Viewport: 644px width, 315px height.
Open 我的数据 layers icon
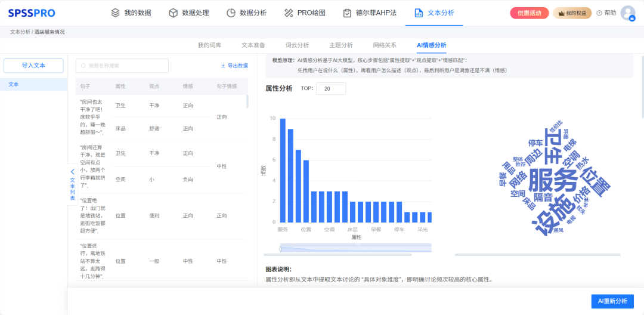click(x=116, y=13)
